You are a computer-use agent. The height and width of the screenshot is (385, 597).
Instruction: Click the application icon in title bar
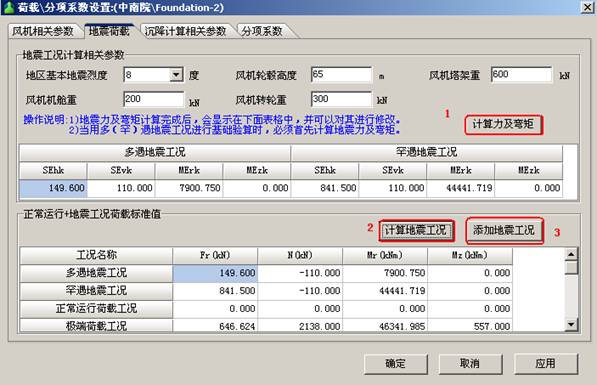(8, 7)
